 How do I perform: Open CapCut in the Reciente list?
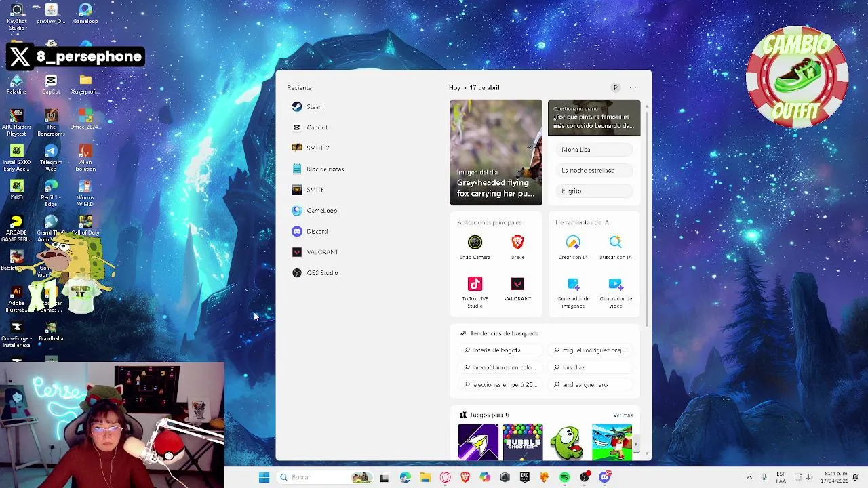[x=309, y=127]
